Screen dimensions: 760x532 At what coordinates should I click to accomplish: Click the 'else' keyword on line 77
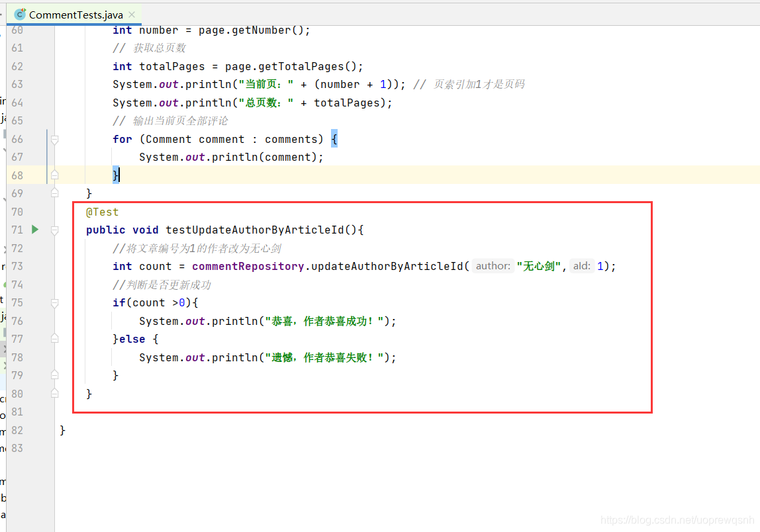tap(132, 339)
